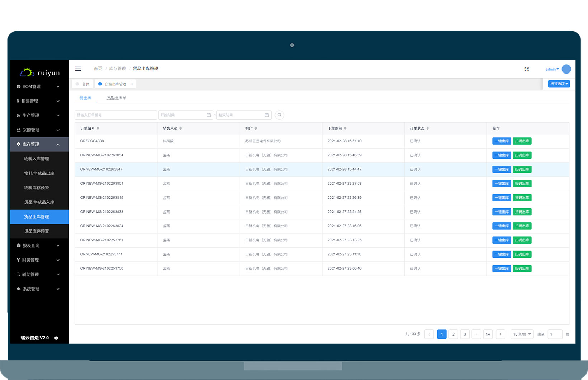
Task: Select 货品出库管理 in the sidebar
Action: tap(39, 217)
